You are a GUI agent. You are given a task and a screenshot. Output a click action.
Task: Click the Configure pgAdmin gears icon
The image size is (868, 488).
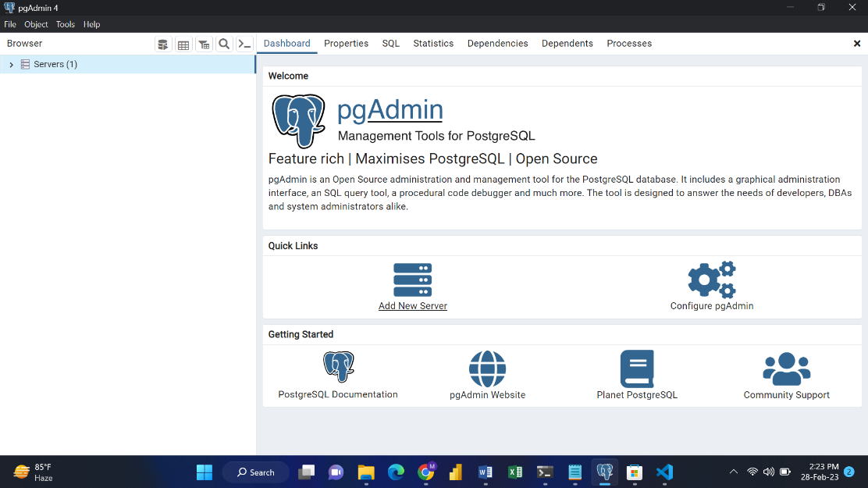[712, 280]
